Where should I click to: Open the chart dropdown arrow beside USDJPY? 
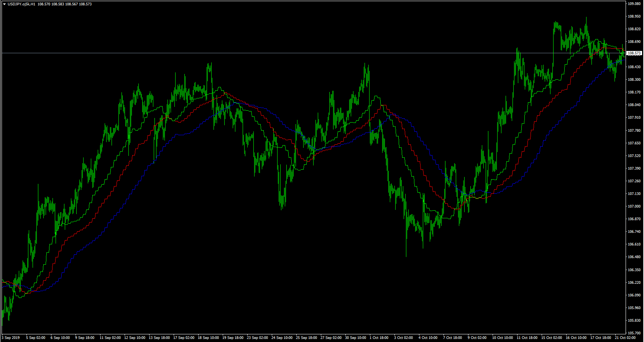[4, 4]
